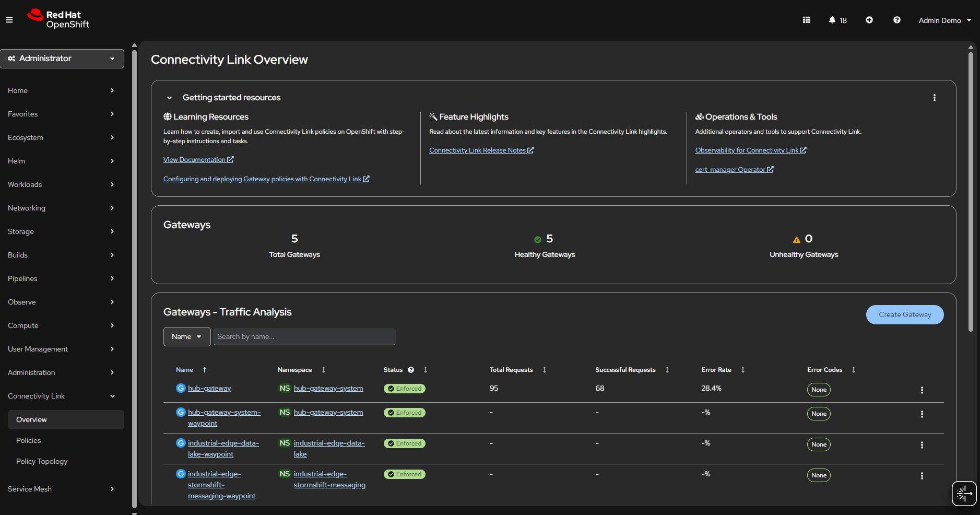This screenshot has width=980, height=515.
Task: Open the Name filter dropdown
Action: (x=187, y=336)
